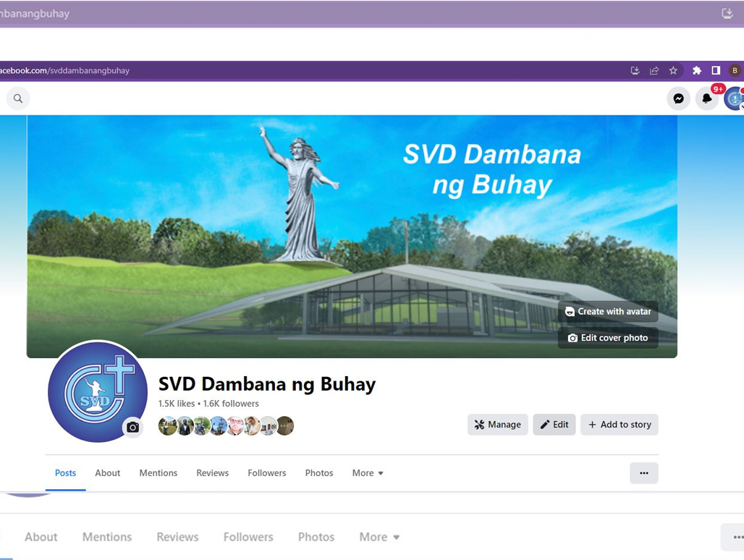This screenshot has width=744, height=560.
Task: Click install app icon in address bar
Action: [x=635, y=71]
